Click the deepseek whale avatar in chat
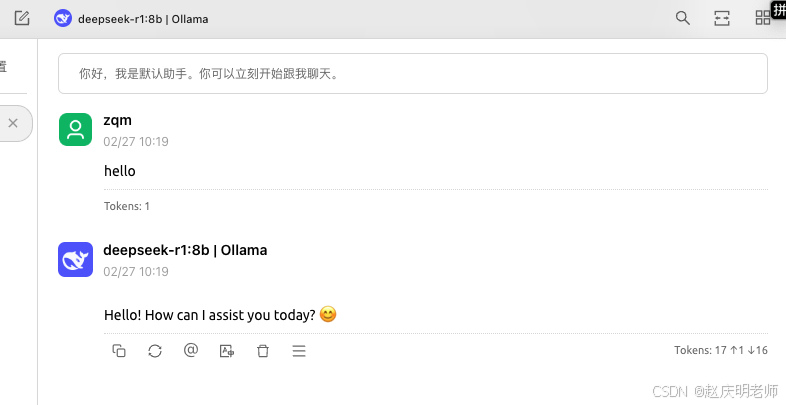Viewport: 786px width, 405px height. (x=76, y=260)
